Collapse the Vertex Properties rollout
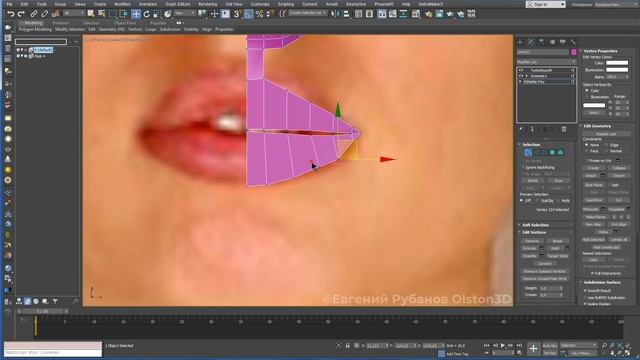The height and width of the screenshot is (360, 640). (600, 51)
